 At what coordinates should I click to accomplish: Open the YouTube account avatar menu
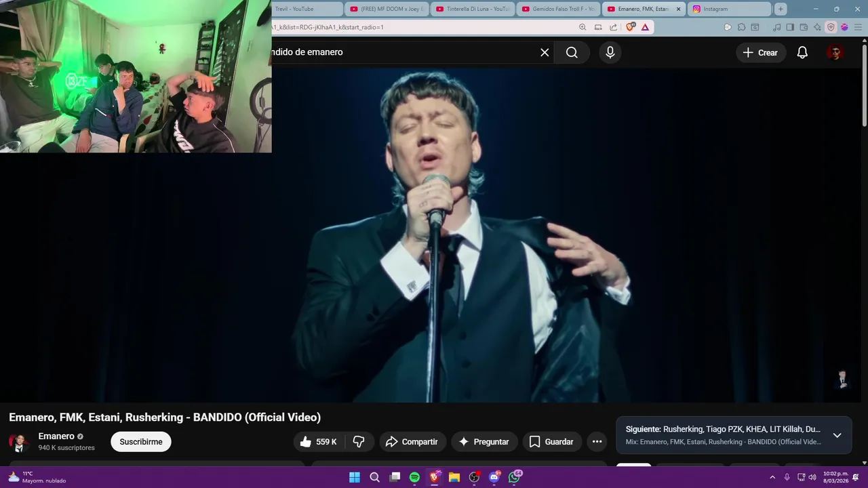point(835,52)
